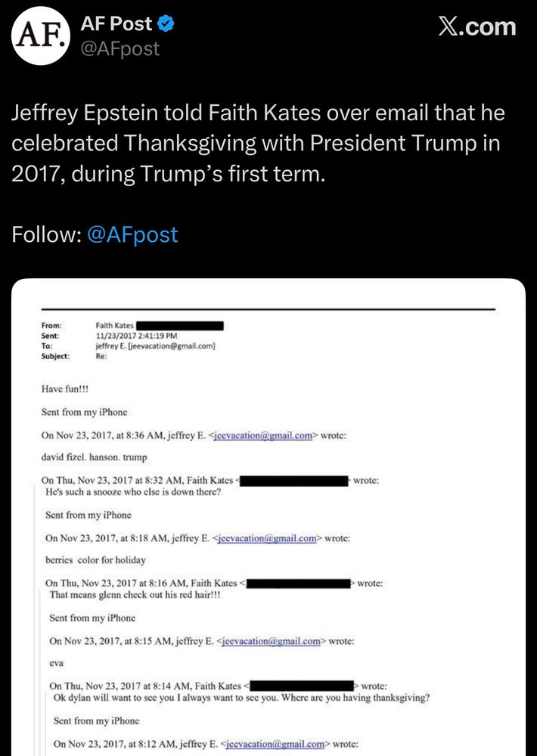
Task: Click the "berries color for holiday" line
Action: [x=95, y=560]
